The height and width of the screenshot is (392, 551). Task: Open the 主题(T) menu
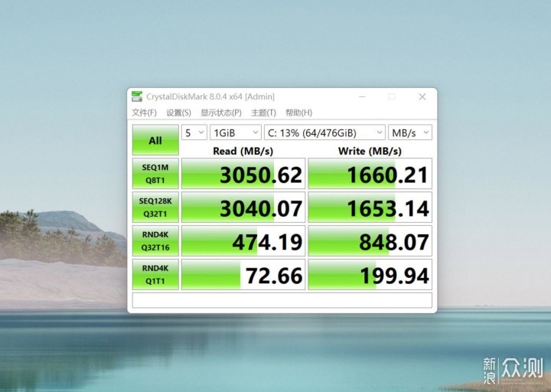coord(263,113)
